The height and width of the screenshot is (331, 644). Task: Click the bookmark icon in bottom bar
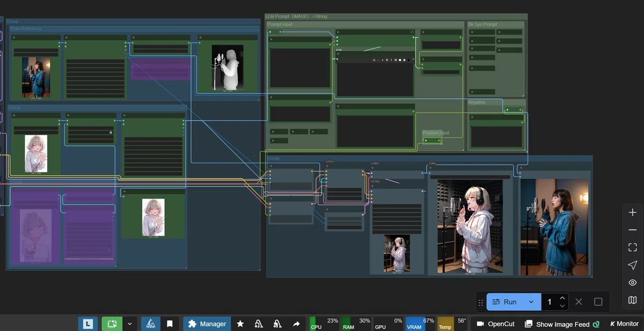tap(170, 324)
